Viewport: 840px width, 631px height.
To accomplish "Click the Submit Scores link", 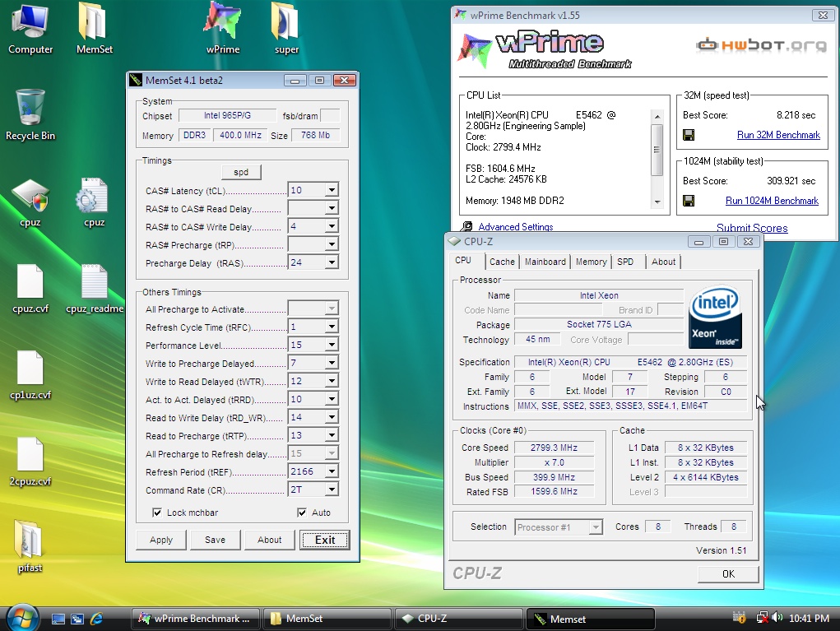I will click(x=752, y=228).
